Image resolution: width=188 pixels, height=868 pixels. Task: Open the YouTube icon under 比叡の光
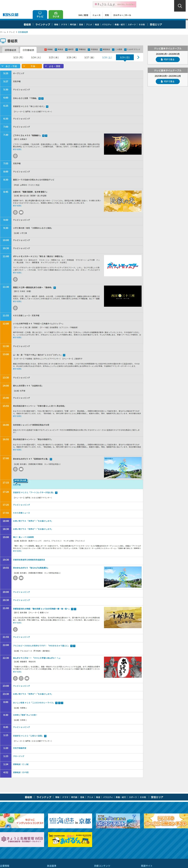21,212
